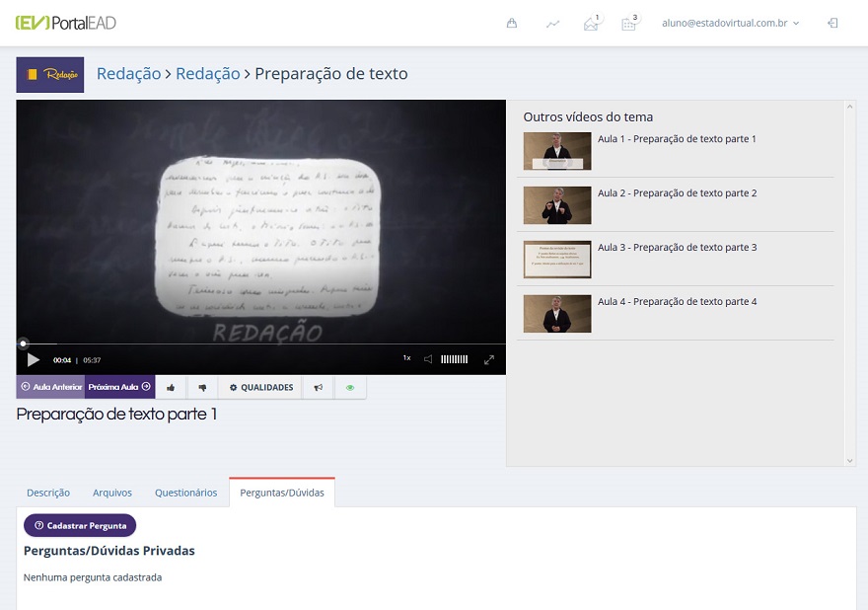Dislike the video with thumbs down
868x610 pixels.
(202, 388)
